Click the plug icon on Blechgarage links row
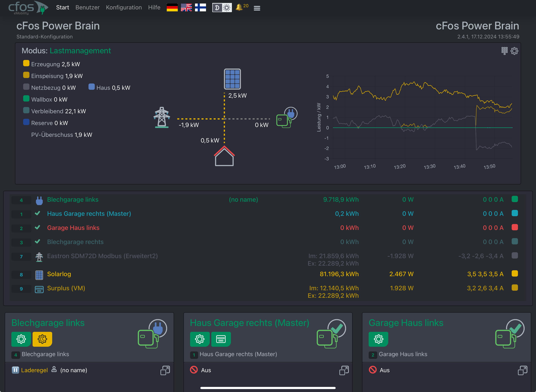This screenshot has height=392, width=536. 39,201
